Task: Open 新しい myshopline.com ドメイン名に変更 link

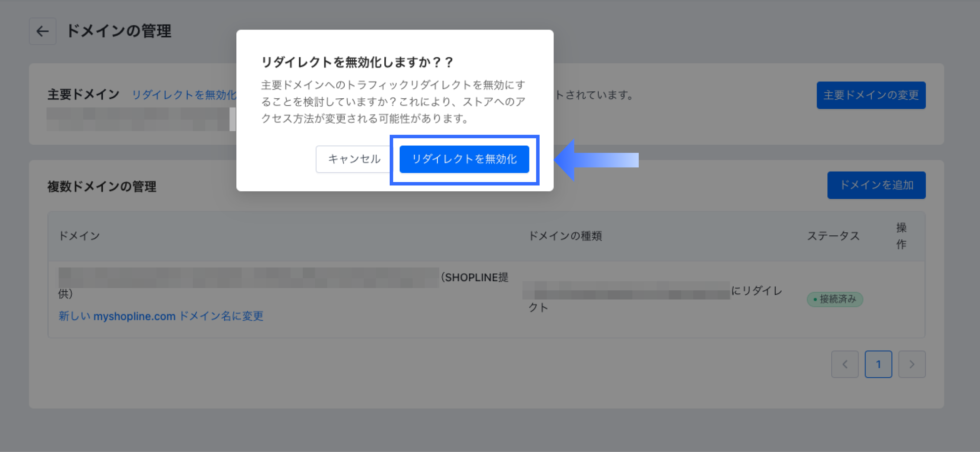Action: pos(161,316)
